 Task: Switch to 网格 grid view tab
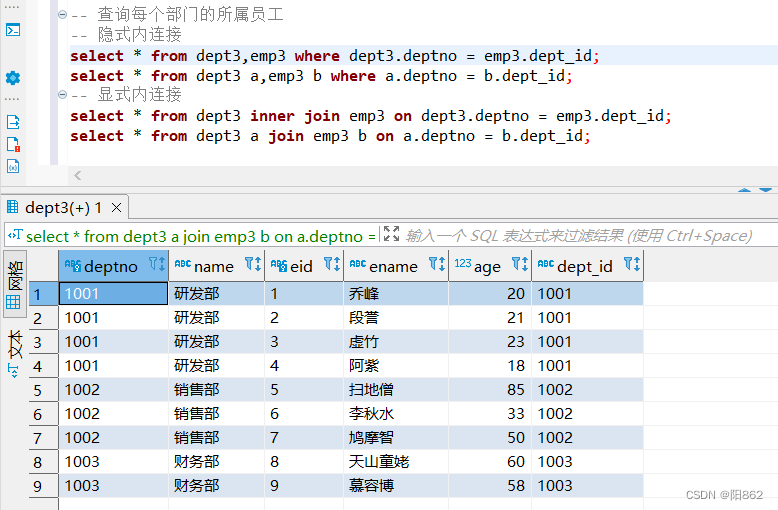click(x=14, y=282)
